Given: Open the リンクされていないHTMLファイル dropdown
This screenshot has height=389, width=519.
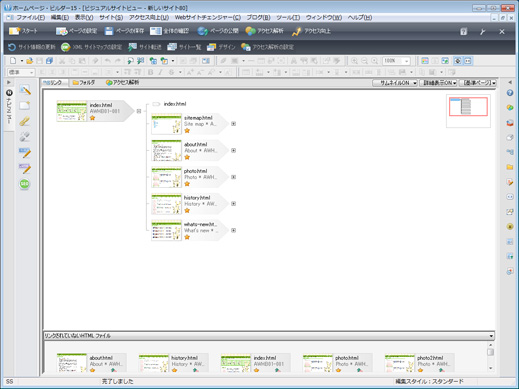Looking at the screenshot, I should point(491,336).
